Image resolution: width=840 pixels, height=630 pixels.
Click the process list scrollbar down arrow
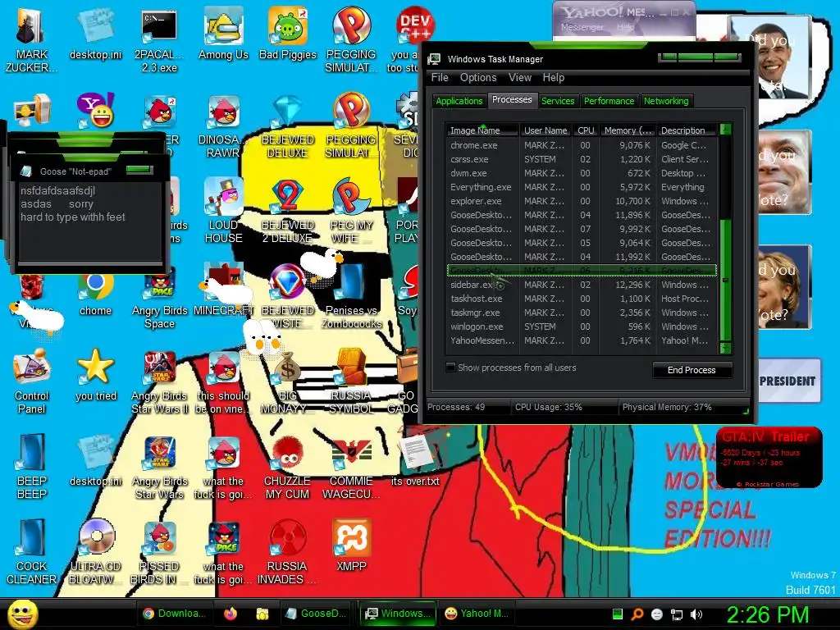click(726, 348)
